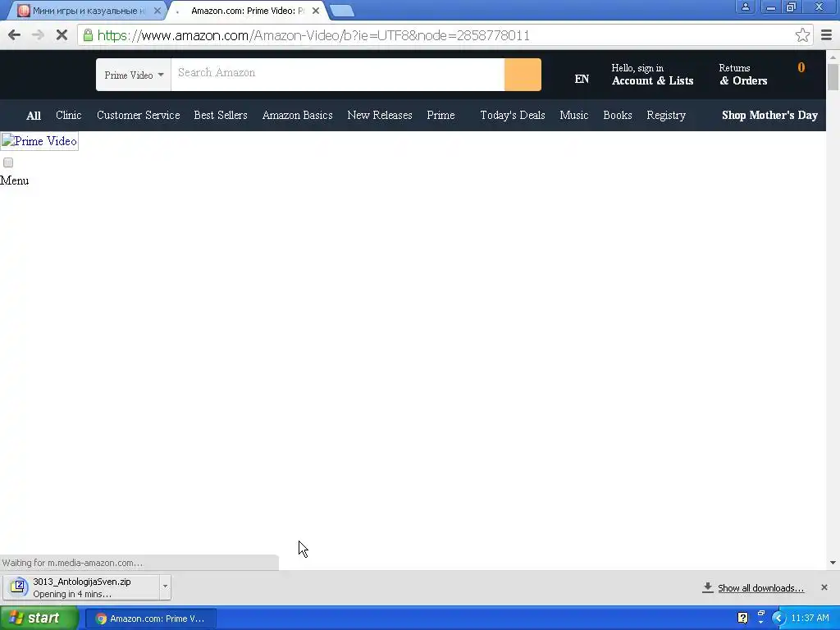Click the help question mark tray icon
The image size is (840, 630).
[x=742, y=619]
